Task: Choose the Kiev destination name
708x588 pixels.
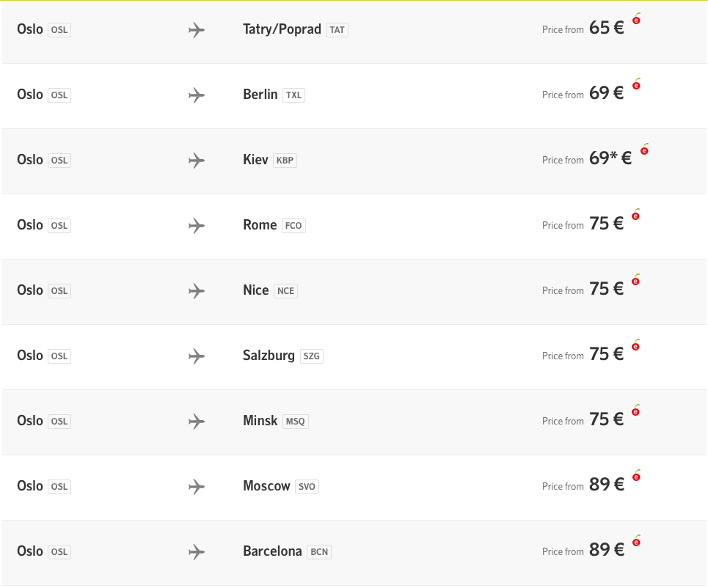Action: click(x=255, y=160)
